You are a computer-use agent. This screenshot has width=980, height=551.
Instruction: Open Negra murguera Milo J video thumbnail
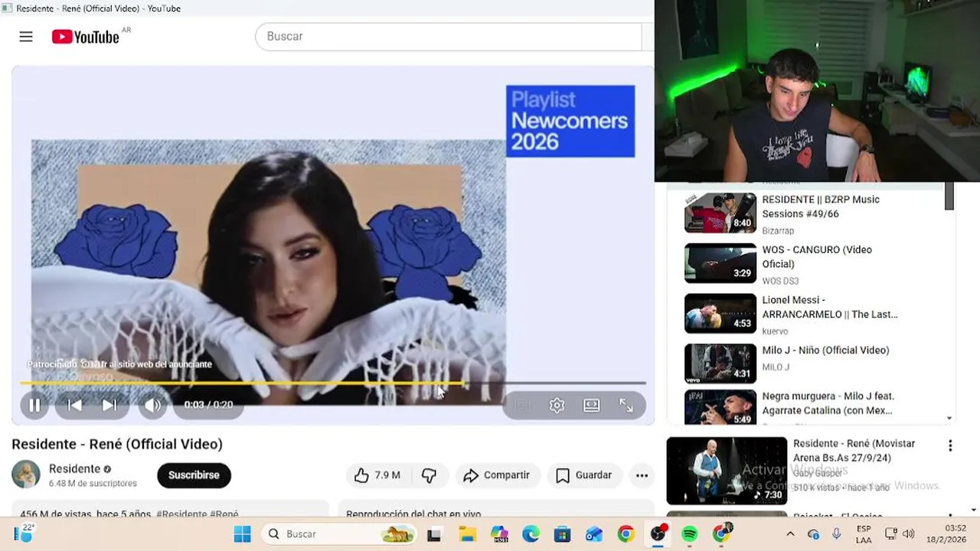(x=720, y=407)
